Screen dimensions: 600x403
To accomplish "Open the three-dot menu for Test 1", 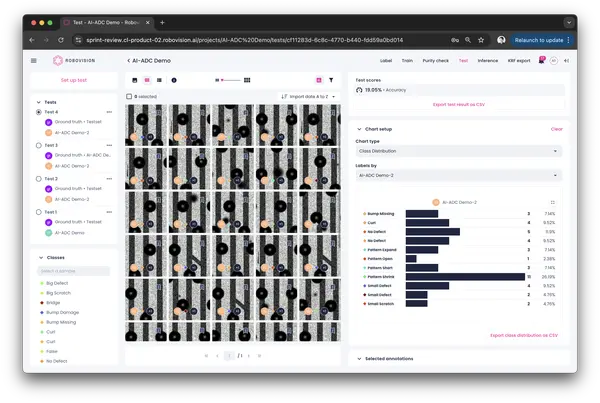I will 109,212.
